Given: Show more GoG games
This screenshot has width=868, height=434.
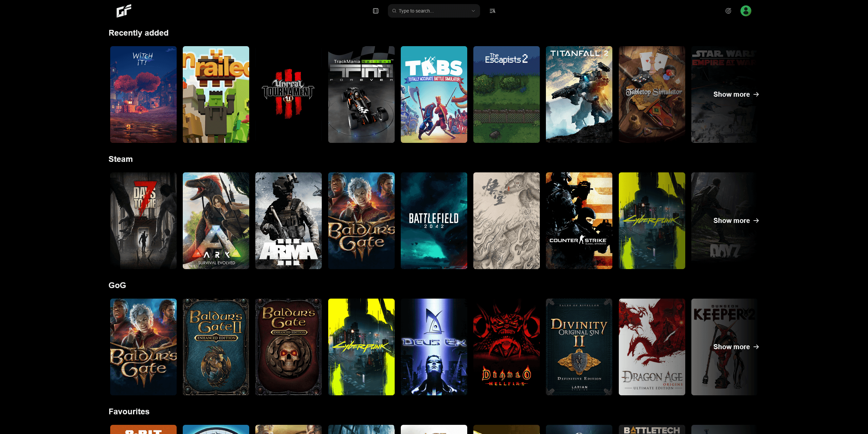Looking at the screenshot, I should [x=736, y=347].
